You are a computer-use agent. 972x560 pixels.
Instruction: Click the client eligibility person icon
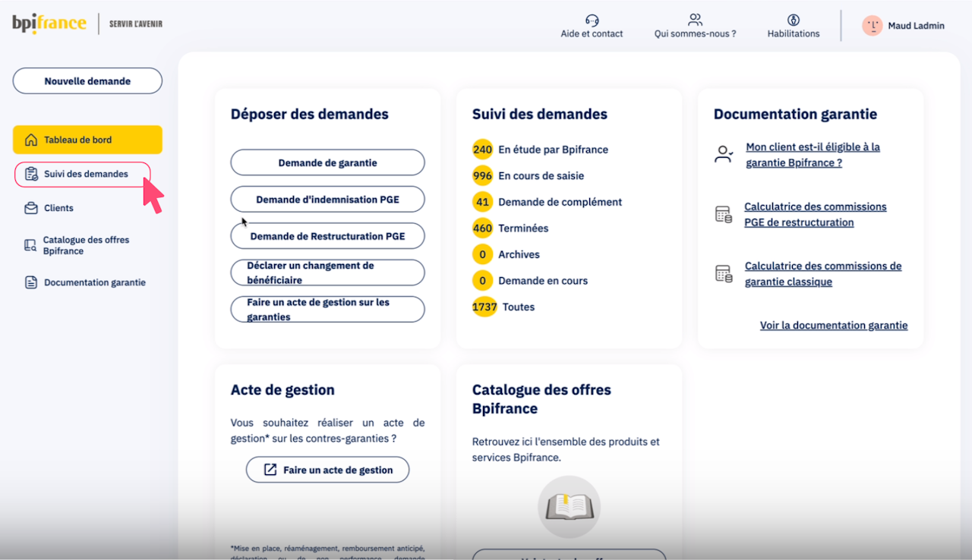pyautogui.click(x=724, y=154)
